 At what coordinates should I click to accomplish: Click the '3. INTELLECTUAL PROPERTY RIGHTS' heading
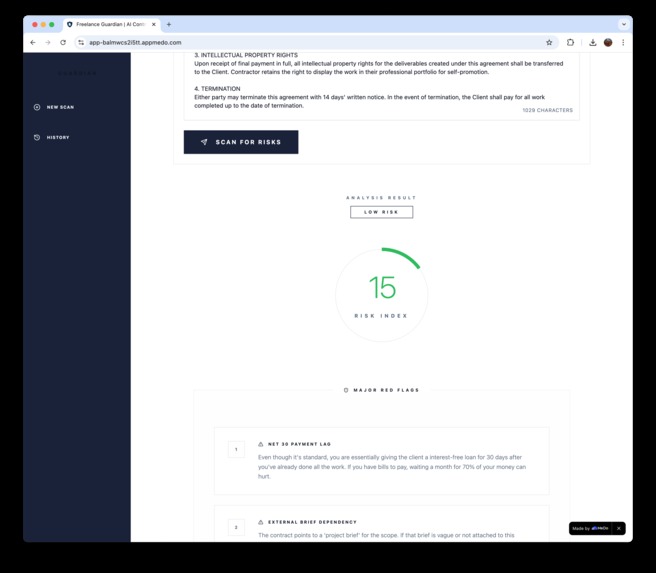coord(246,55)
